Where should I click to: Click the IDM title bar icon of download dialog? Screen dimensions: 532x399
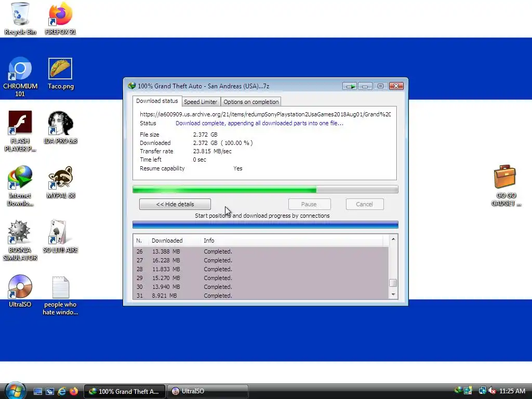point(131,86)
